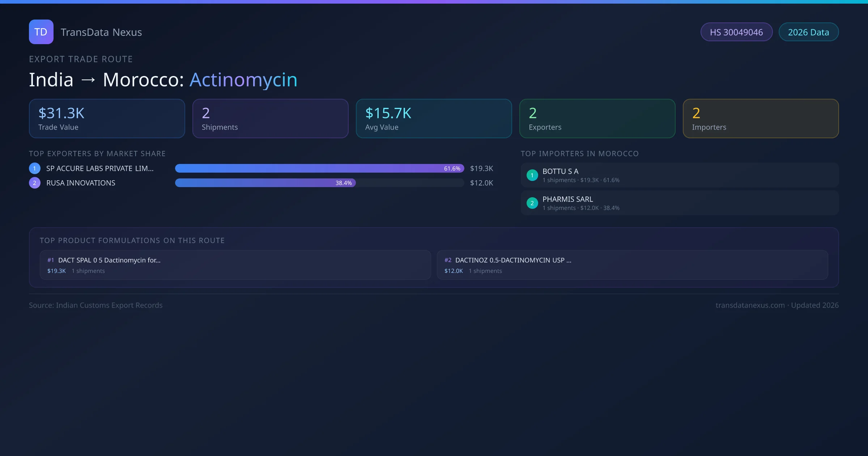
Task: Click the 2 Importers stat card
Action: click(x=761, y=118)
